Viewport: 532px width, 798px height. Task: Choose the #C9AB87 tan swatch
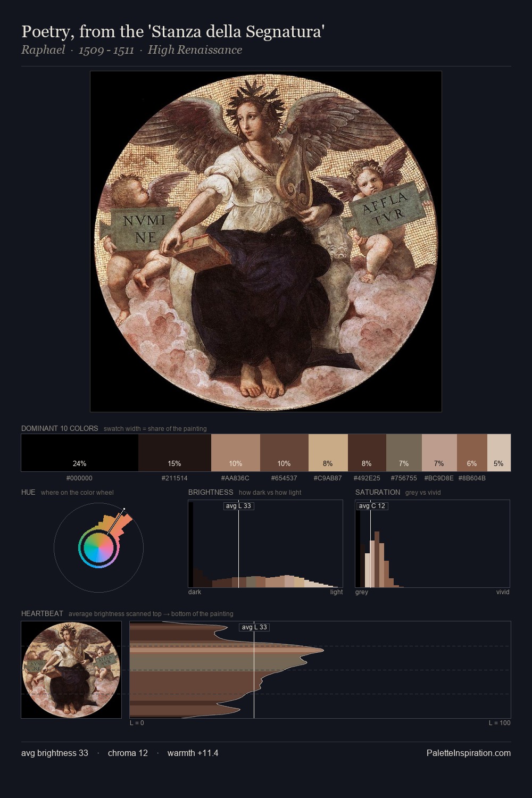click(x=328, y=453)
